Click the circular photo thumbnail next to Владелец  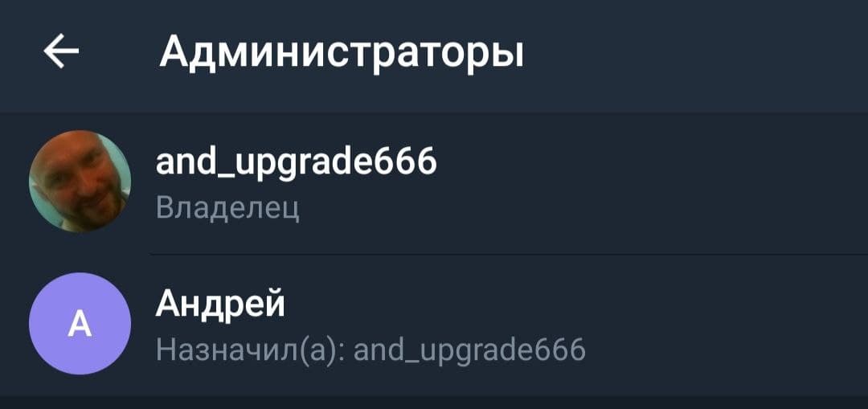(x=80, y=181)
